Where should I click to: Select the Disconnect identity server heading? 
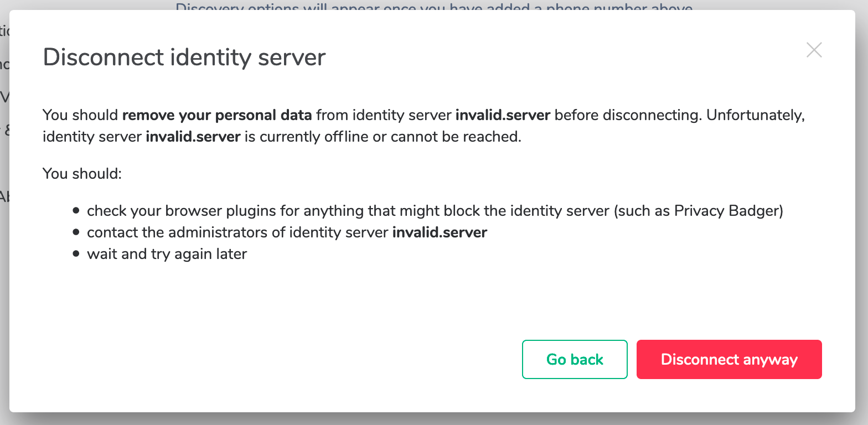[184, 58]
